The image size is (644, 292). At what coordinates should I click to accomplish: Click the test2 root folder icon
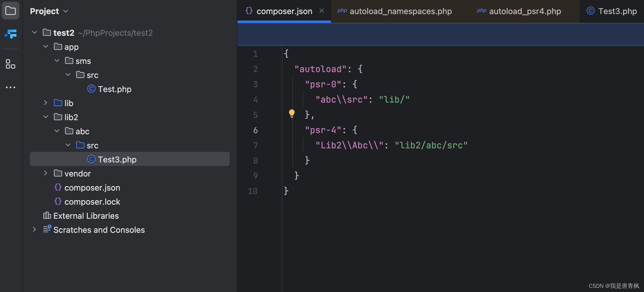tap(47, 32)
